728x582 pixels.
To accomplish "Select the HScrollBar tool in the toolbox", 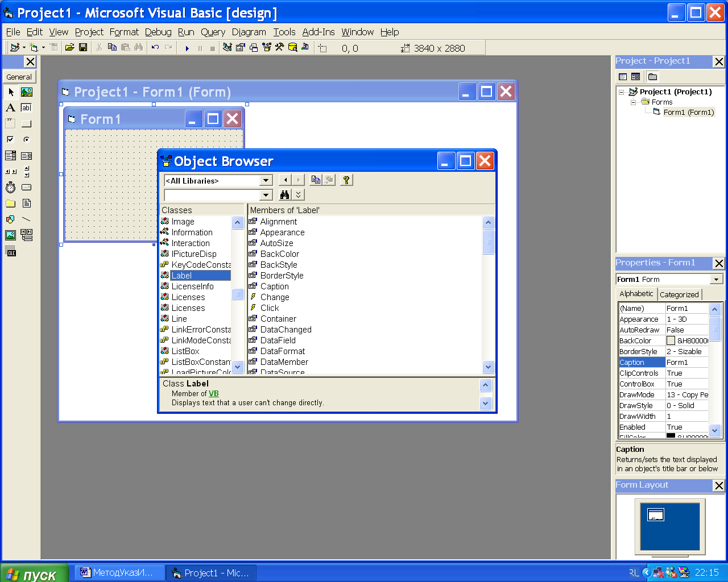I will (10, 171).
